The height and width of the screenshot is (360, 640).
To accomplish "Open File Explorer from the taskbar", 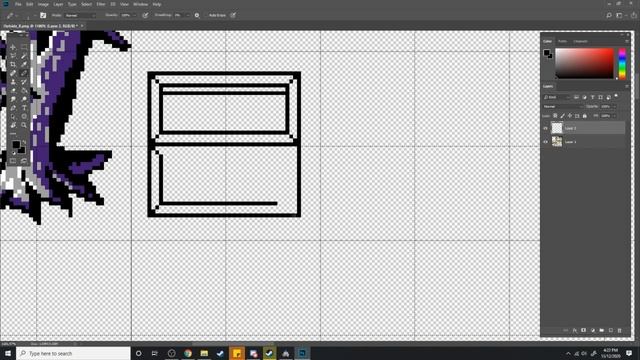I will pyautogui.click(x=204, y=353).
